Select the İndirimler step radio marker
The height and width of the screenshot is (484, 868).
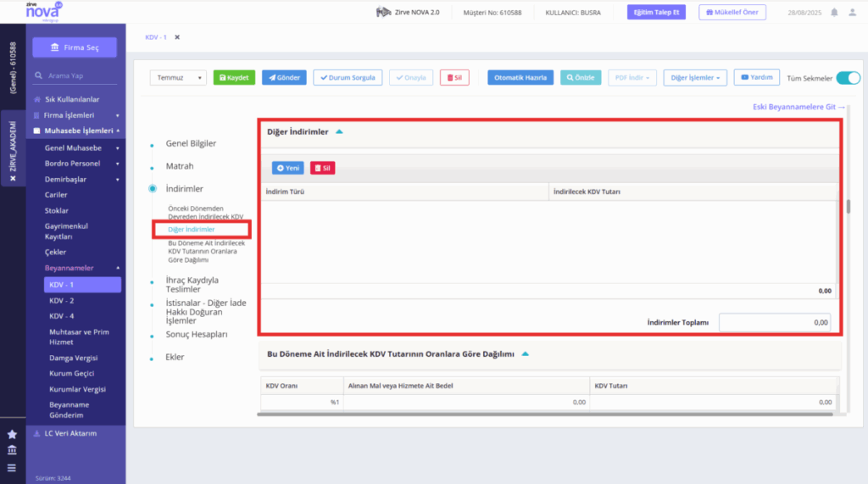153,189
